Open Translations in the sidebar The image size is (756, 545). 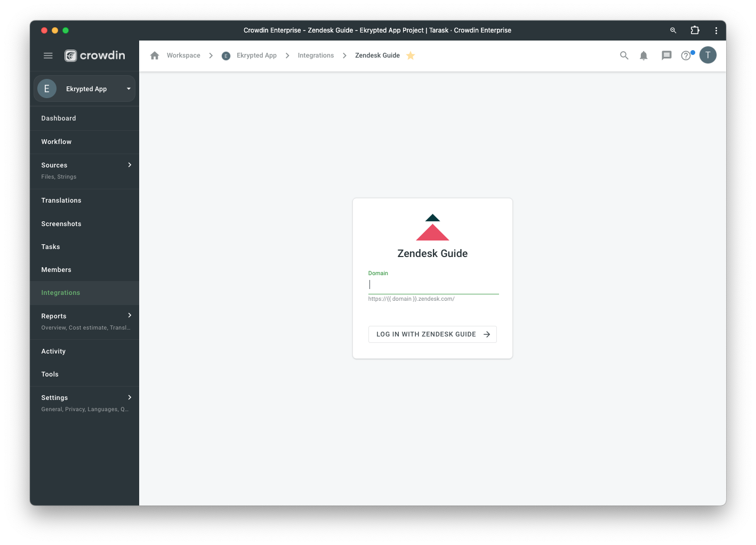[x=84, y=201]
